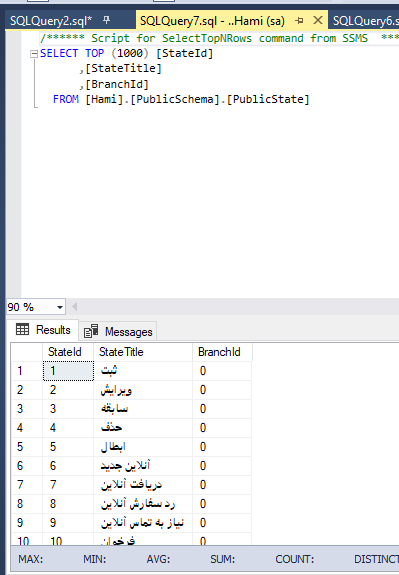Image resolution: width=399 pixels, height=575 pixels.
Task: Select row header 1 in results
Action: (x=27, y=371)
